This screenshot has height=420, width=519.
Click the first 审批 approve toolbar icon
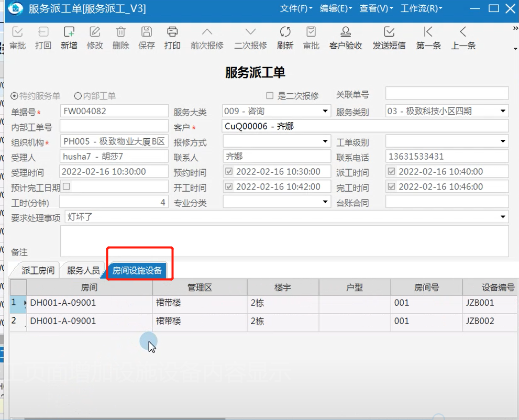point(17,32)
